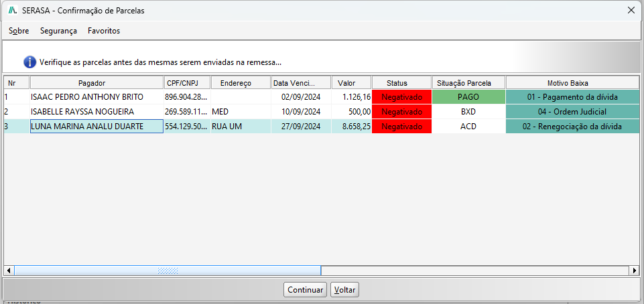The height and width of the screenshot is (304, 644).
Task: Click the Voltar button
Action: [x=344, y=290]
